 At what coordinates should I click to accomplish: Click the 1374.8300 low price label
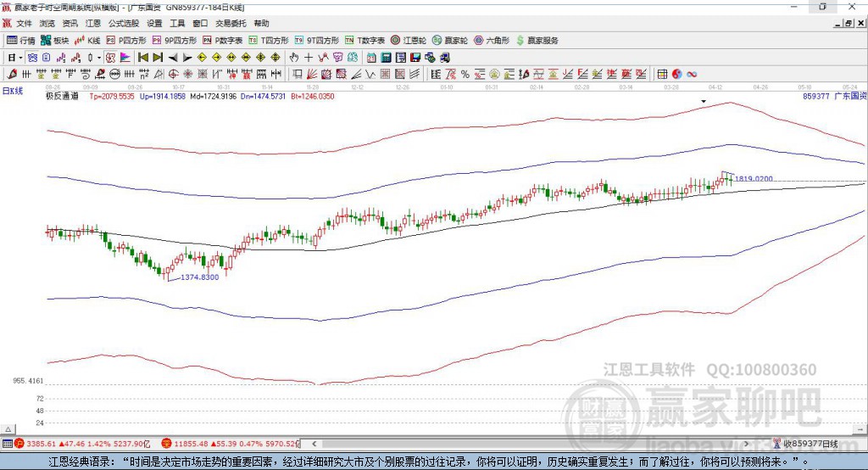pyautogui.click(x=200, y=277)
